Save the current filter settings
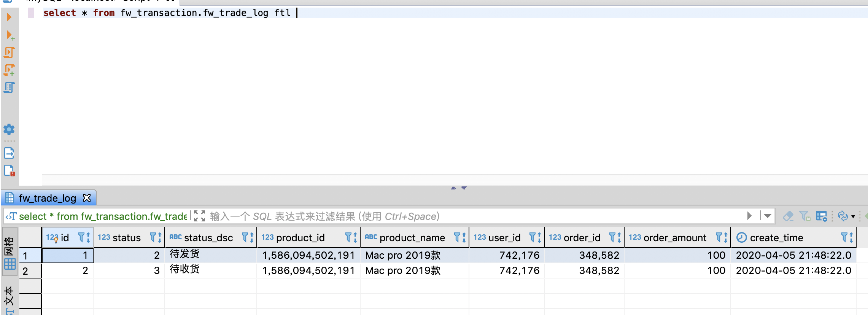 pyautogui.click(x=804, y=216)
